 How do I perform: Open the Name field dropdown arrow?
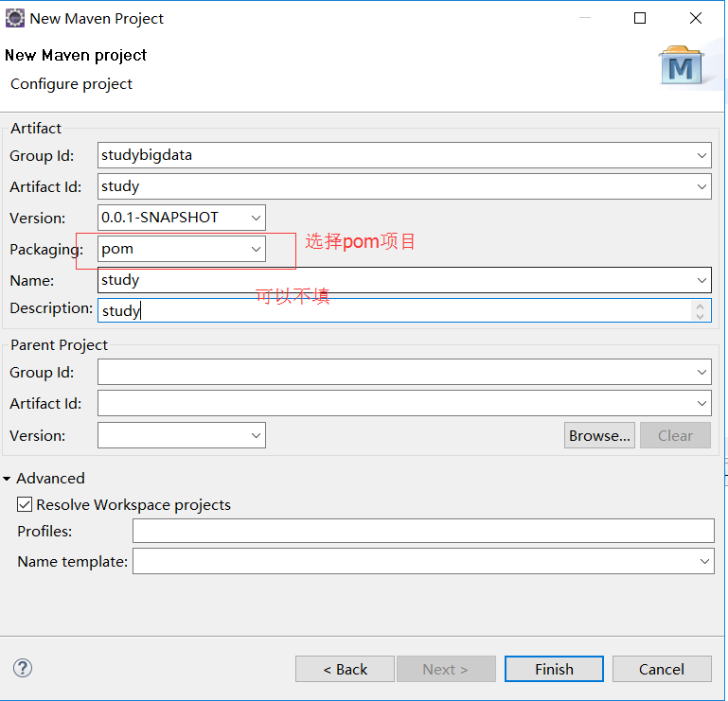[701, 280]
